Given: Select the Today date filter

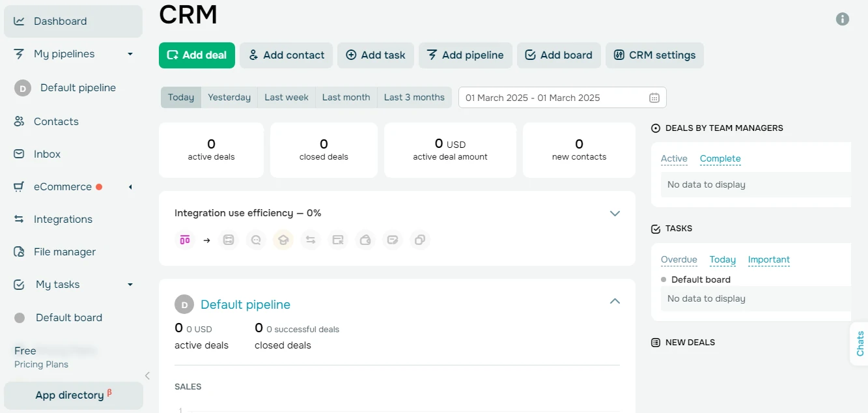Looking at the screenshot, I should click(181, 97).
